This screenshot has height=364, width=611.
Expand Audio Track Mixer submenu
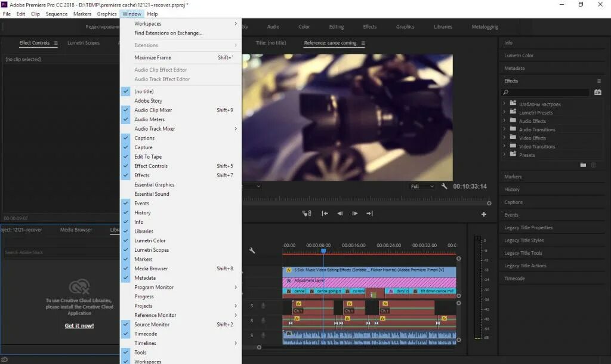tap(181, 129)
